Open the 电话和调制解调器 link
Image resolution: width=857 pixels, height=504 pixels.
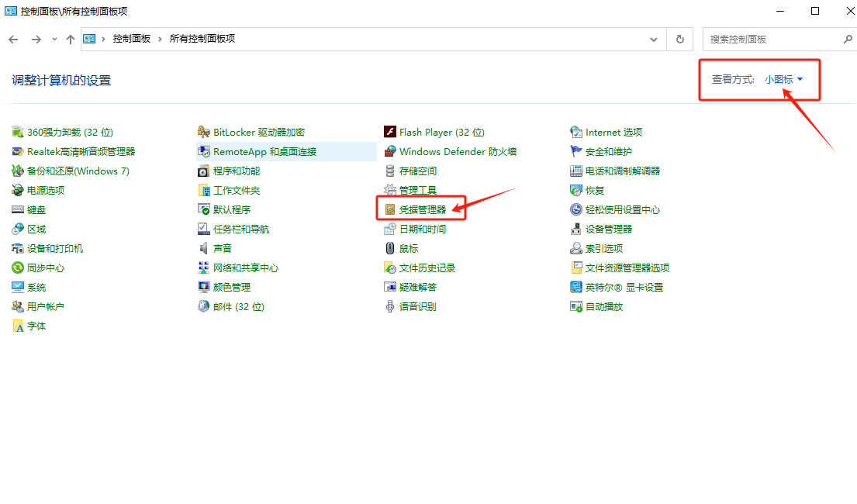623,171
